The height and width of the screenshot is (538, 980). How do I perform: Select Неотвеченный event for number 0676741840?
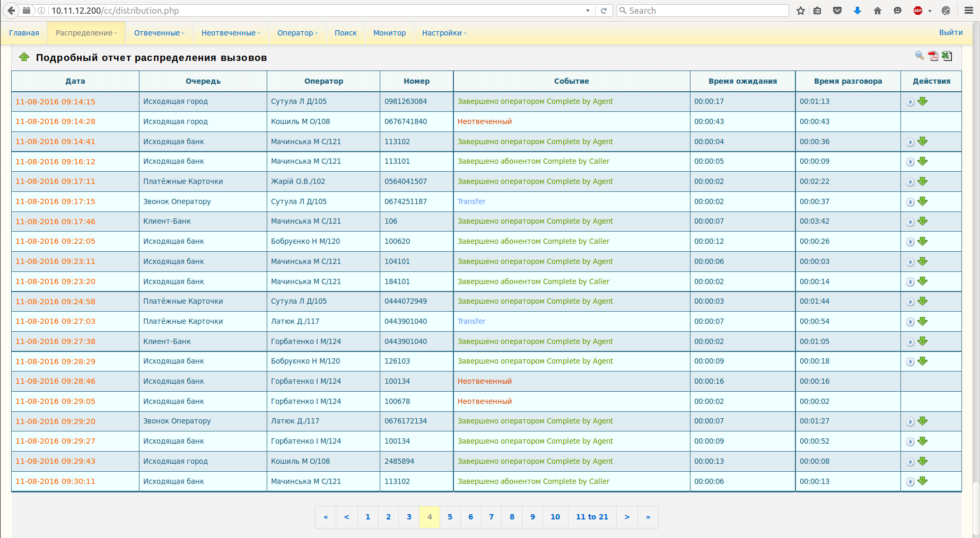pos(485,121)
